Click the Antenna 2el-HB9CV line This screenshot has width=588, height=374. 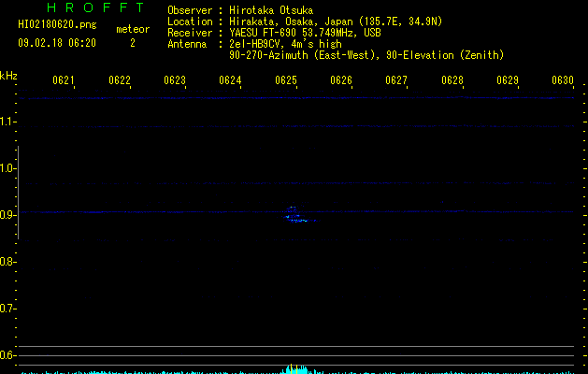(254, 44)
